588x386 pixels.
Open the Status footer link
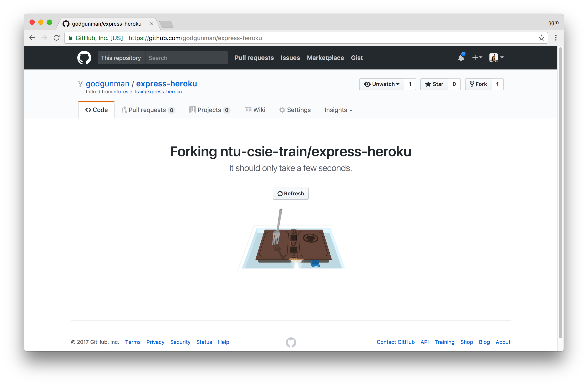[x=204, y=342]
